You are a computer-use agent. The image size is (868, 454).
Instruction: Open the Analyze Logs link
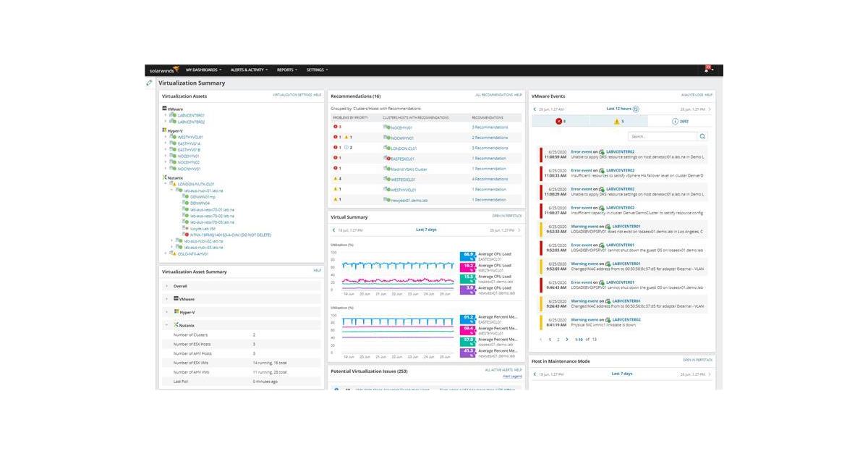pos(692,95)
